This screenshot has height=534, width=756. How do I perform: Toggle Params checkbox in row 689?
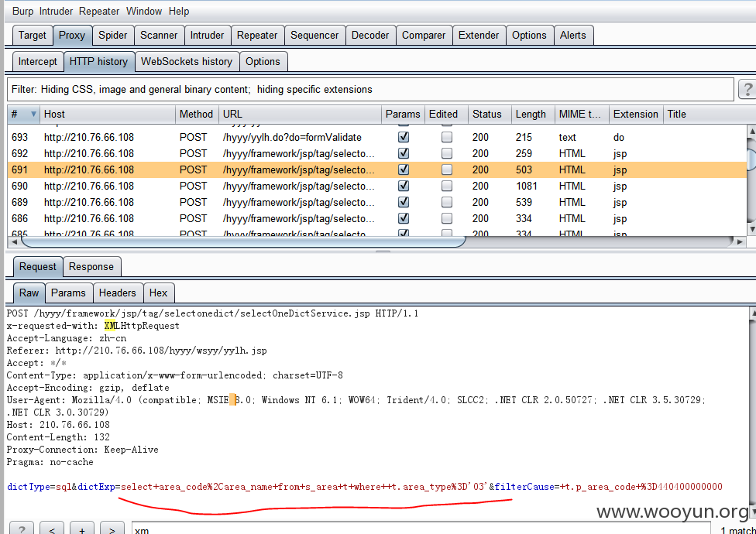[404, 202]
